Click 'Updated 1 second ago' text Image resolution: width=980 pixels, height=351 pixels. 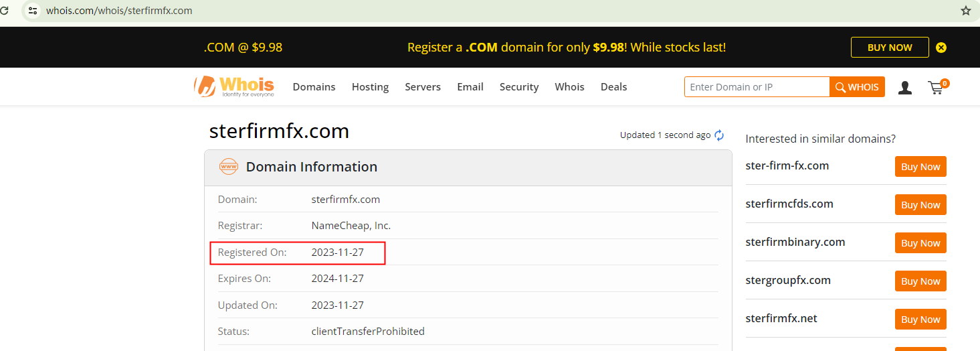tap(665, 135)
